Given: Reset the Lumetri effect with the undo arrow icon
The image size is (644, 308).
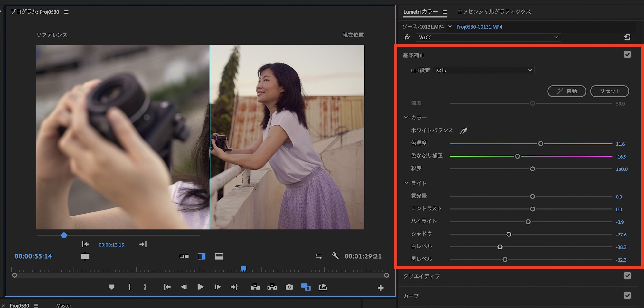Looking at the screenshot, I should (627, 37).
